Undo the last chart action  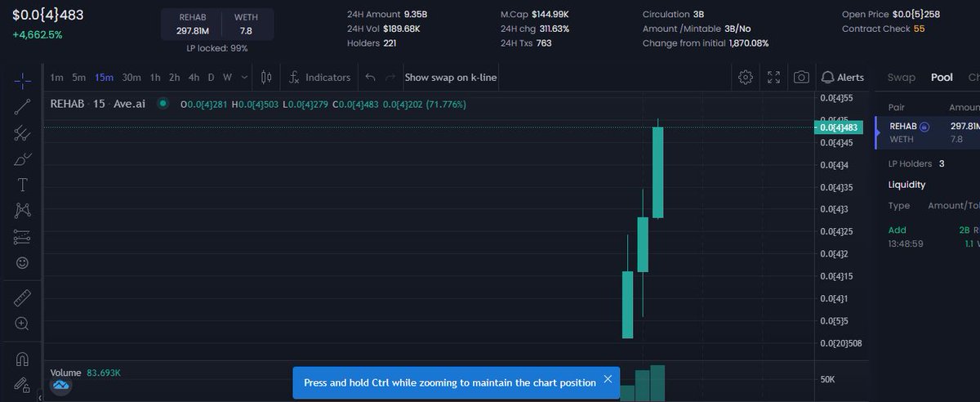[x=370, y=78]
